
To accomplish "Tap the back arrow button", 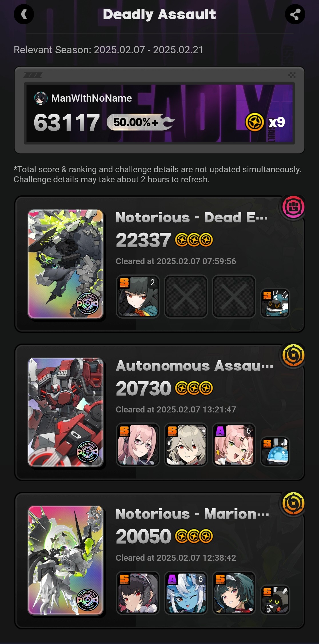I will (x=24, y=14).
